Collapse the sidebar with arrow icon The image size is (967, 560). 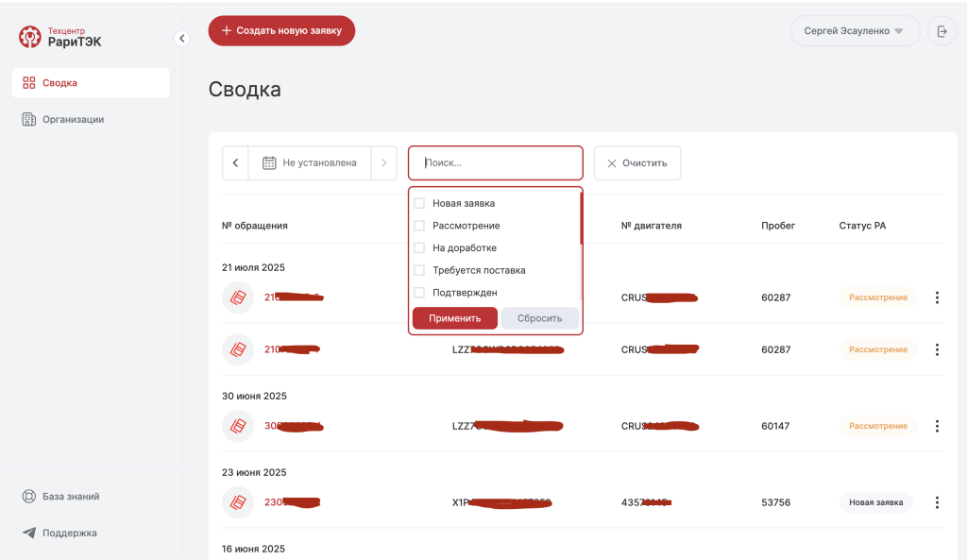(x=182, y=39)
